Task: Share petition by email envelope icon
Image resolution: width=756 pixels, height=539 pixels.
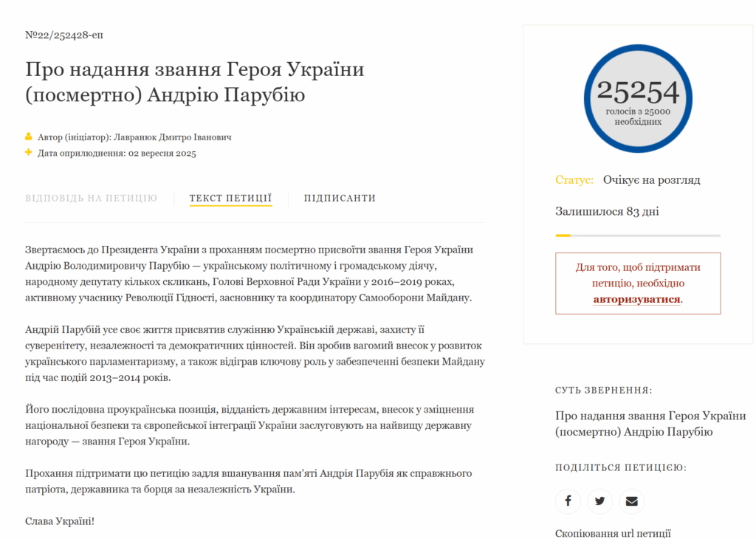Action: [631, 501]
